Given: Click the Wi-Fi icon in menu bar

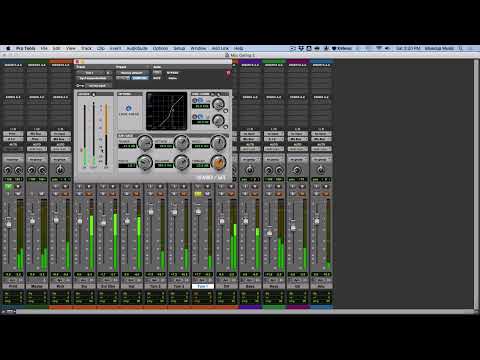Looking at the screenshot, I should (379, 48).
